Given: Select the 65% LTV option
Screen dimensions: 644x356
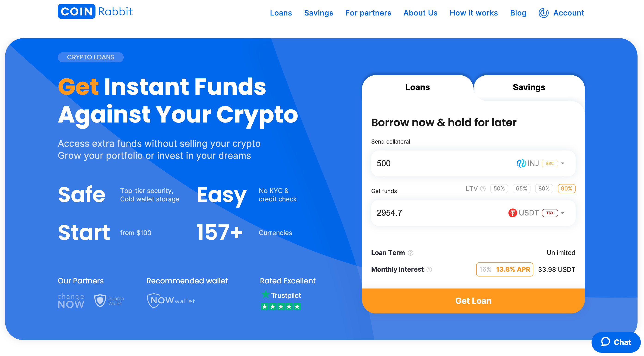Looking at the screenshot, I should 521,189.
